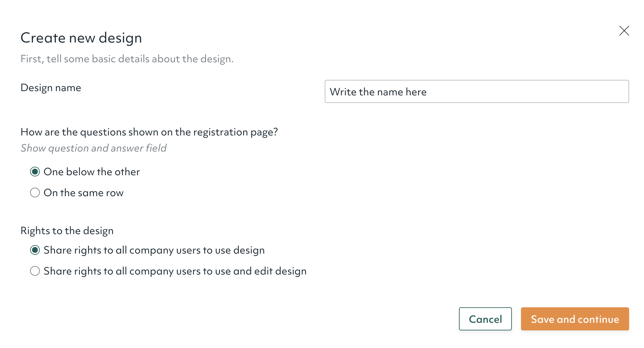Click Save and continue
Image resolution: width=644 pixels, height=348 pixels.
click(x=575, y=319)
